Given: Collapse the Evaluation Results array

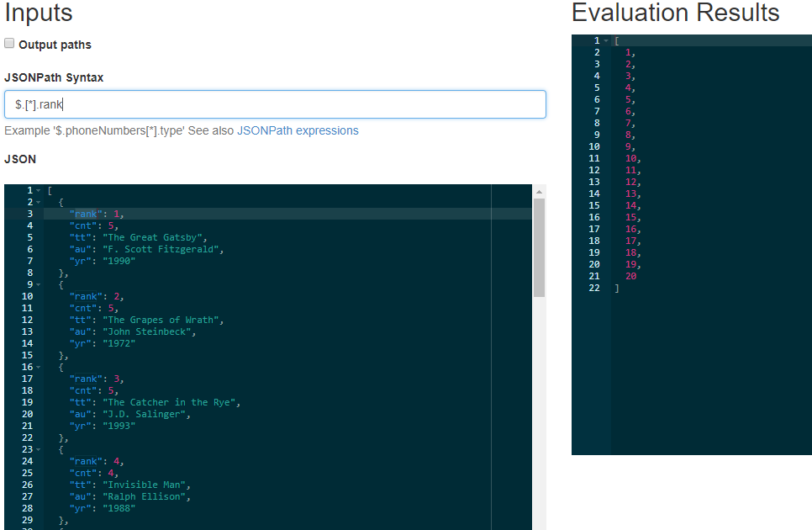Looking at the screenshot, I should (x=604, y=40).
